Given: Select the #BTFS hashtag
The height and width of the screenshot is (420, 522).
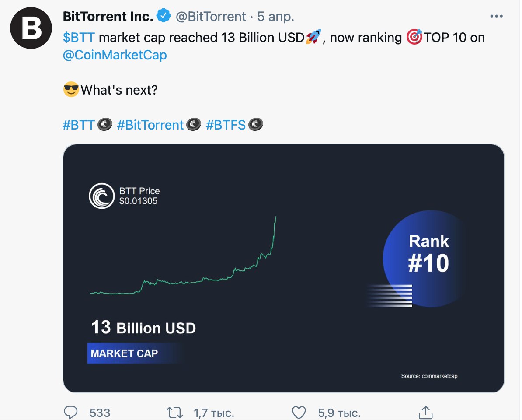Looking at the screenshot, I should pos(225,125).
